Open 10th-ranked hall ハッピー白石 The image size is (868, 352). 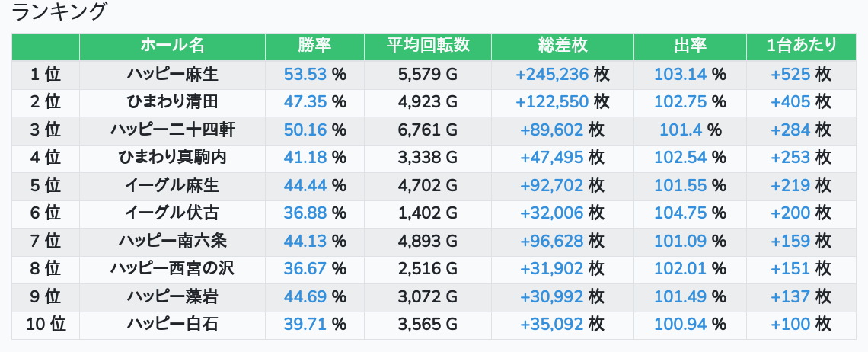click(x=172, y=325)
